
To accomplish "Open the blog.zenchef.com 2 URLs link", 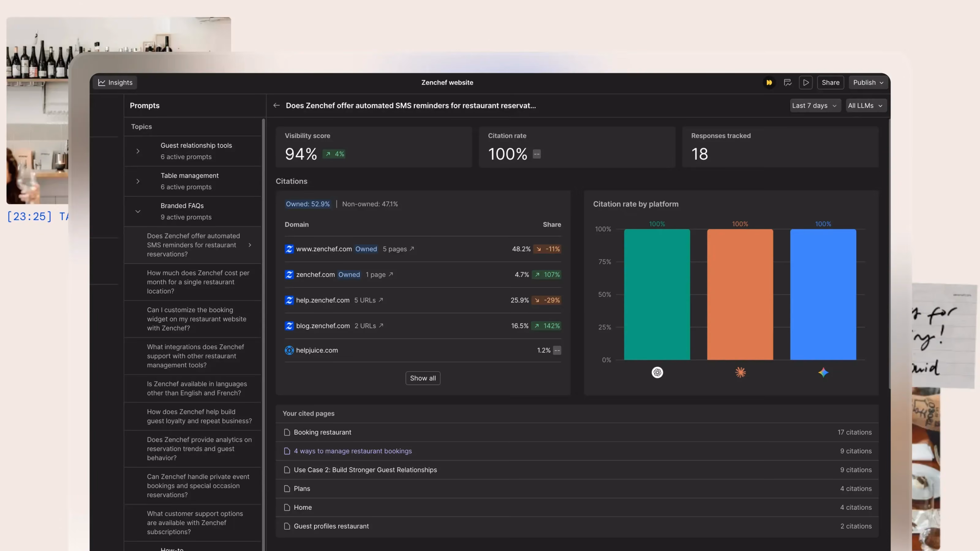I will pos(369,325).
